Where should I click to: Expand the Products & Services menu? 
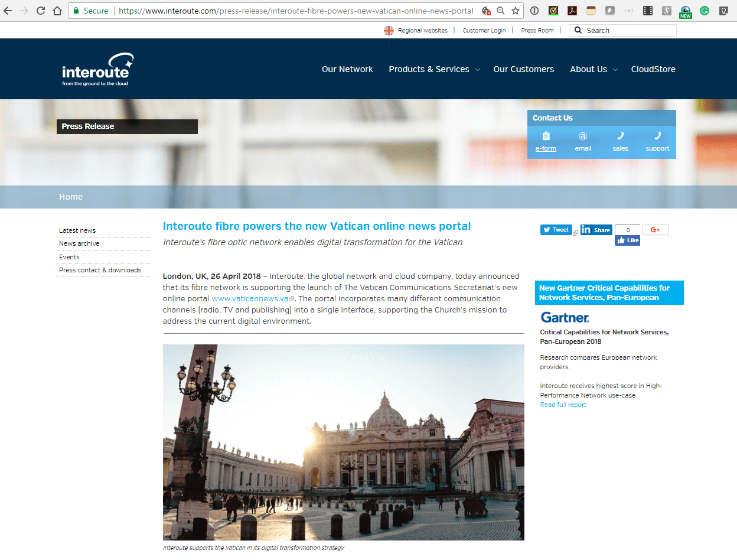[x=429, y=69]
